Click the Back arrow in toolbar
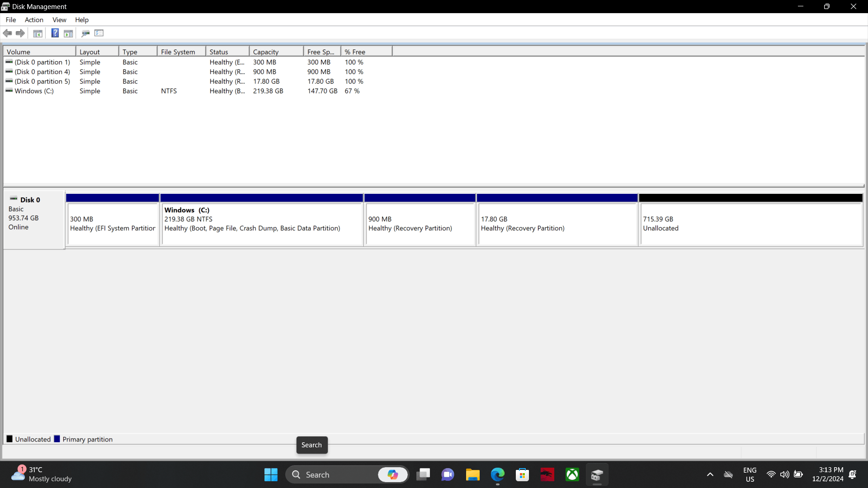This screenshot has width=868, height=488. click(8, 33)
